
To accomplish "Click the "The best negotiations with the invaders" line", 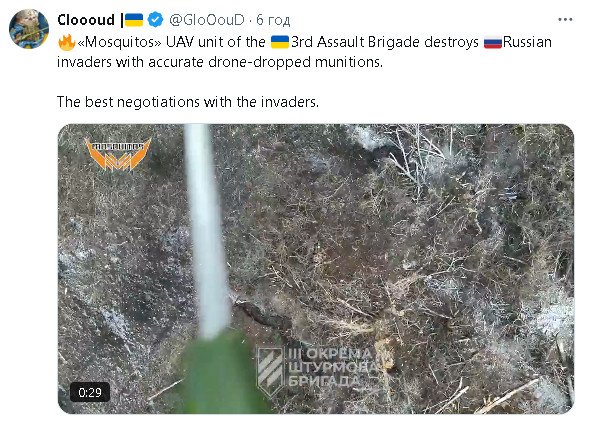I will coord(188,102).
